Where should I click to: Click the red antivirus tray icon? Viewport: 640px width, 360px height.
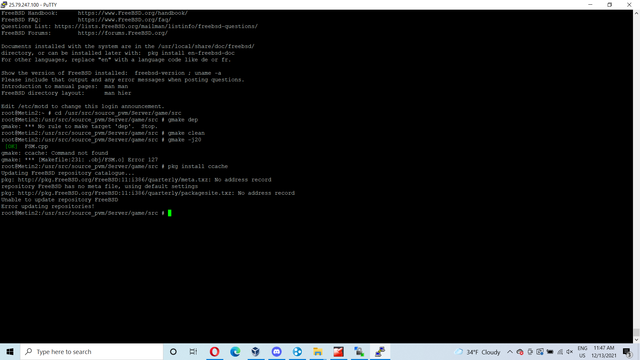click(520, 352)
